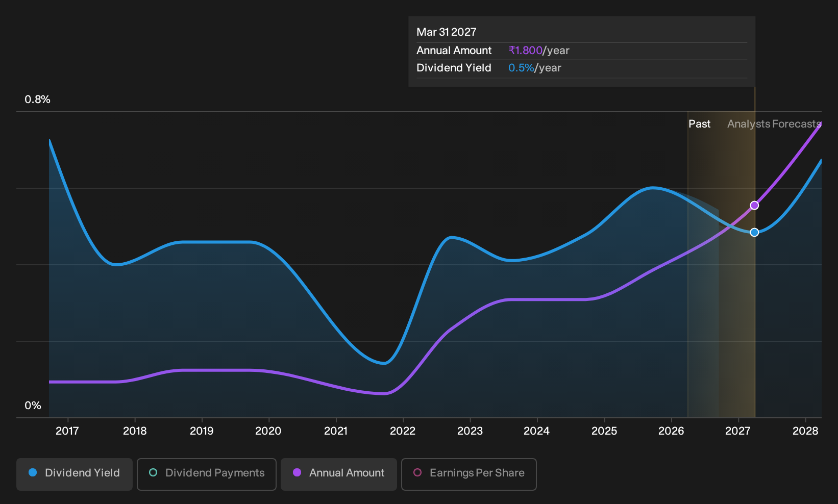This screenshot has height=504, width=838.
Task: Click the 0% y-axis label
Action: [33, 406]
